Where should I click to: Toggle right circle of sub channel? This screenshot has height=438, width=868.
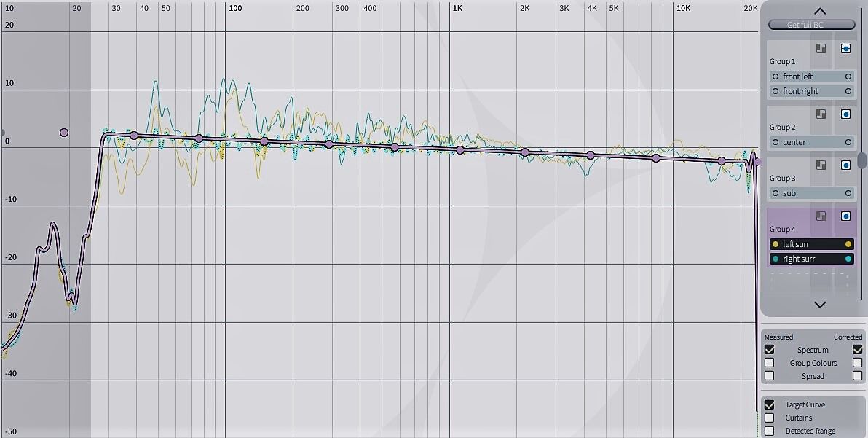[848, 193]
